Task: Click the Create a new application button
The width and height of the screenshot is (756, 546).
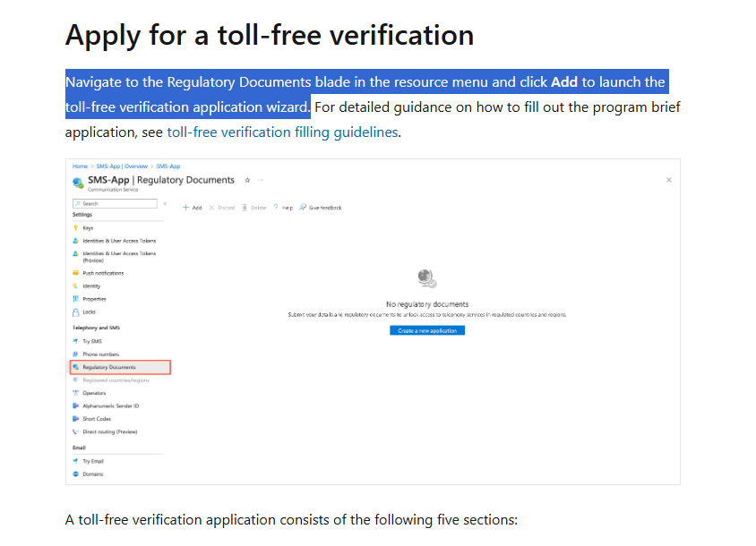Action: tap(427, 330)
